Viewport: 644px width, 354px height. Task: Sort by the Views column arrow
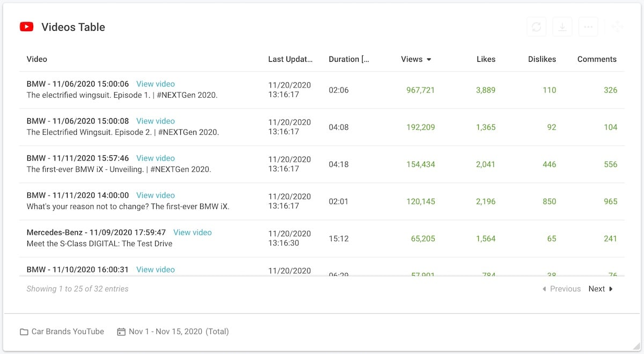coord(429,60)
